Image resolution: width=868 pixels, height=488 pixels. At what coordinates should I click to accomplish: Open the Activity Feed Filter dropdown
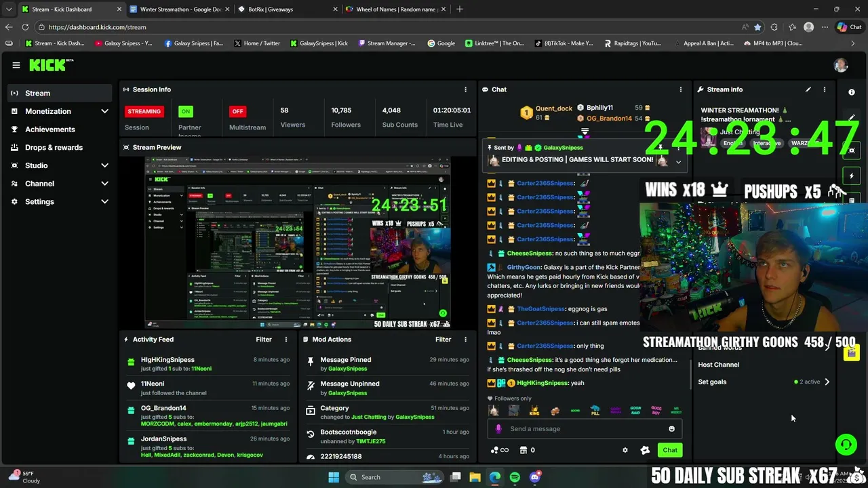[264, 340]
